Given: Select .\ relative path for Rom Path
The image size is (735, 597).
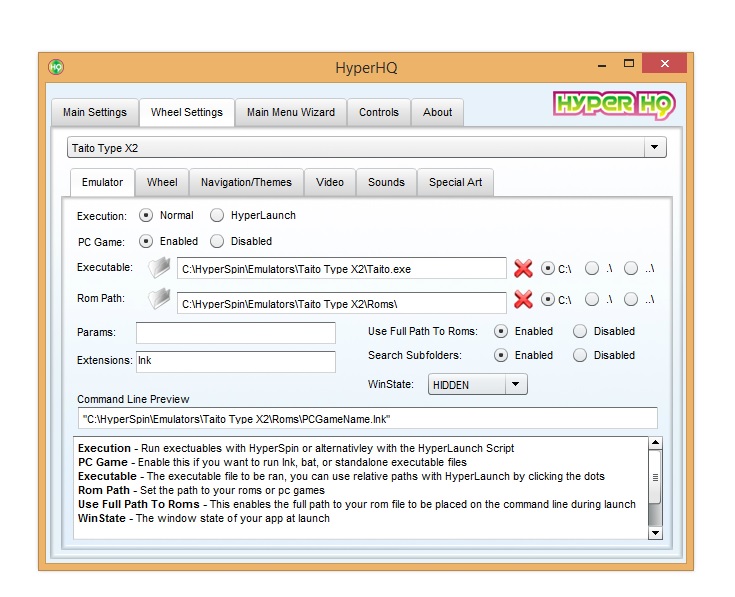Looking at the screenshot, I should pos(592,299).
